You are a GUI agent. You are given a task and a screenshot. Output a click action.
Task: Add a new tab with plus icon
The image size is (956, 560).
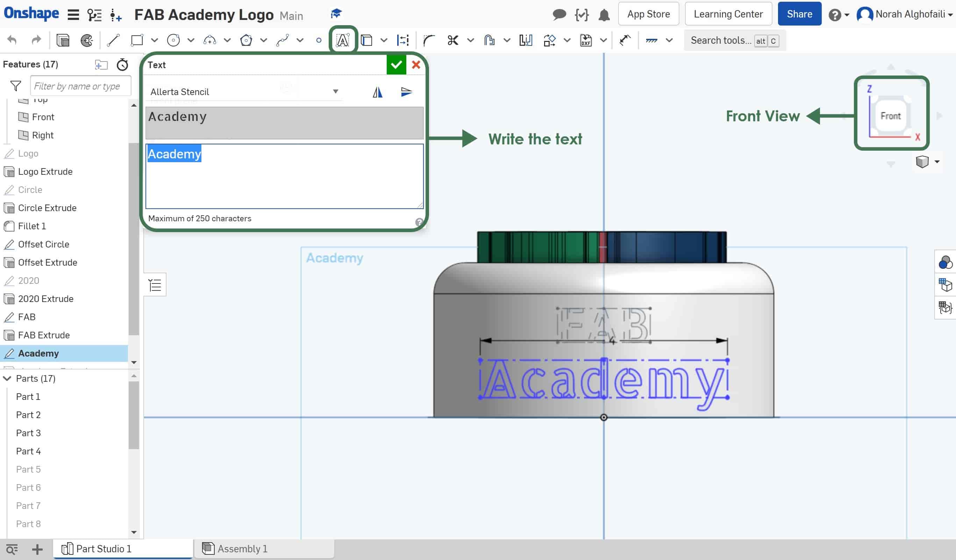pyautogui.click(x=37, y=549)
